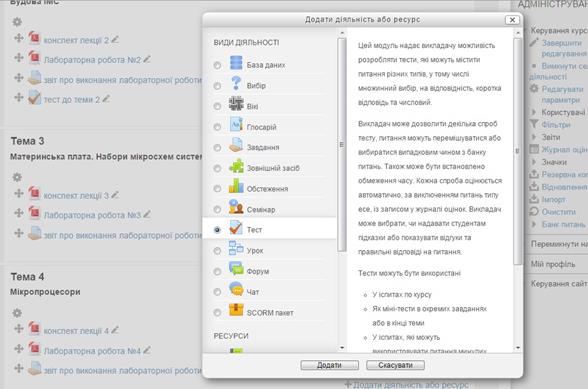The height and width of the screenshot is (389, 588).
Task: Open Лабораторна робота №4 link
Action: [x=92, y=351]
